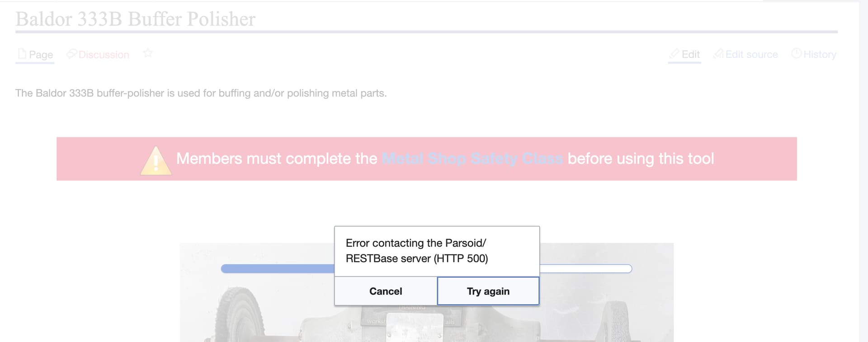Image resolution: width=868 pixels, height=342 pixels.
Task: Click the blue loading progress bar
Action: [277, 269]
